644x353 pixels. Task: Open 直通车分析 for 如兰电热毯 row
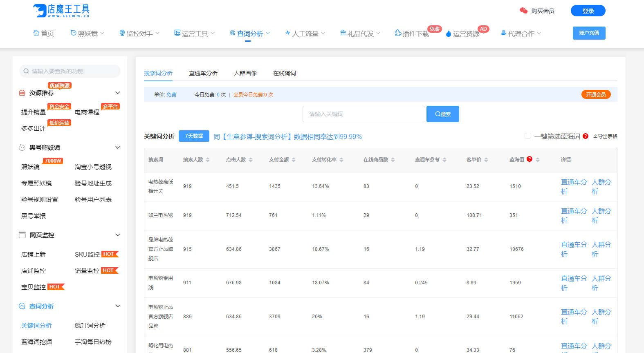pyautogui.click(x=574, y=216)
